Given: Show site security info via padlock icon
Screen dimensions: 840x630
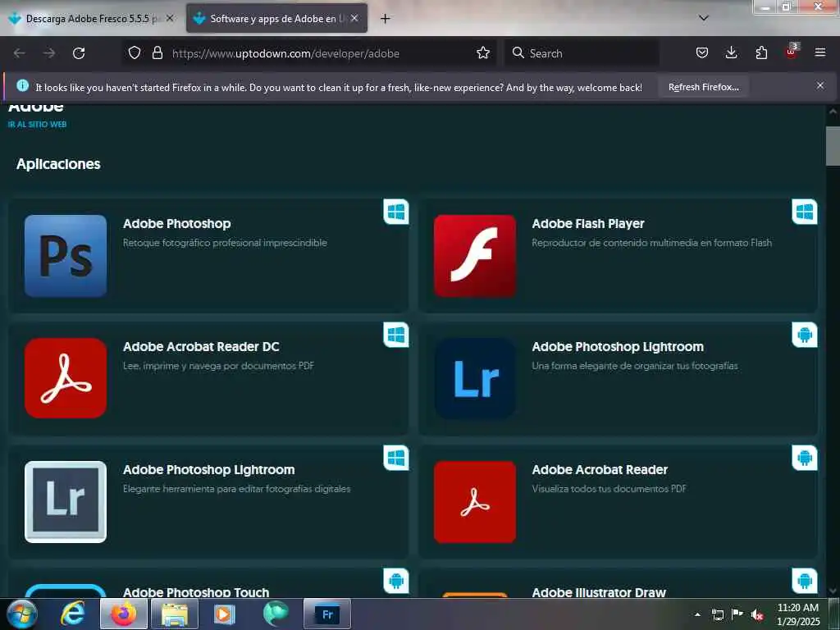Looking at the screenshot, I should pyautogui.click(x=157, y=53).
